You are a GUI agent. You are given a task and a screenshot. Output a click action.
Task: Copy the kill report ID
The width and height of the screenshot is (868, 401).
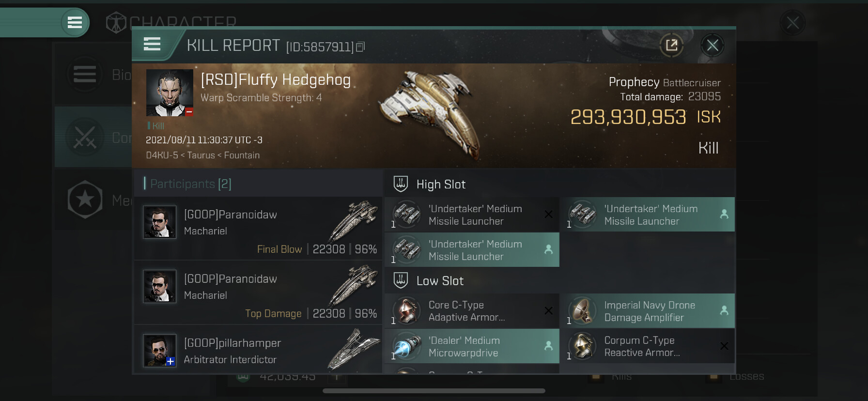point(360,47)
